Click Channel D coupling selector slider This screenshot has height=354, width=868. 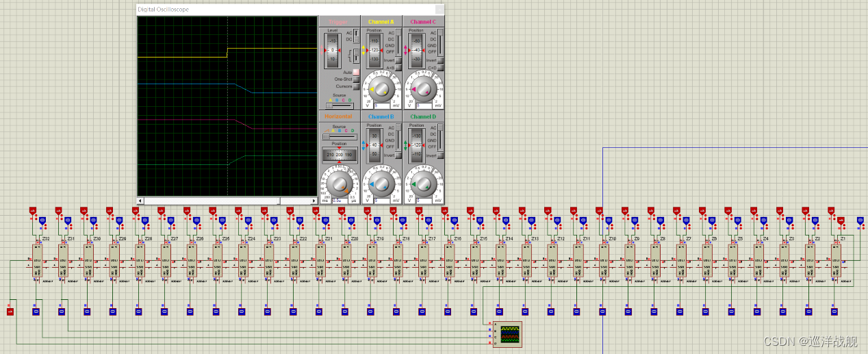[x=441, y=137]
